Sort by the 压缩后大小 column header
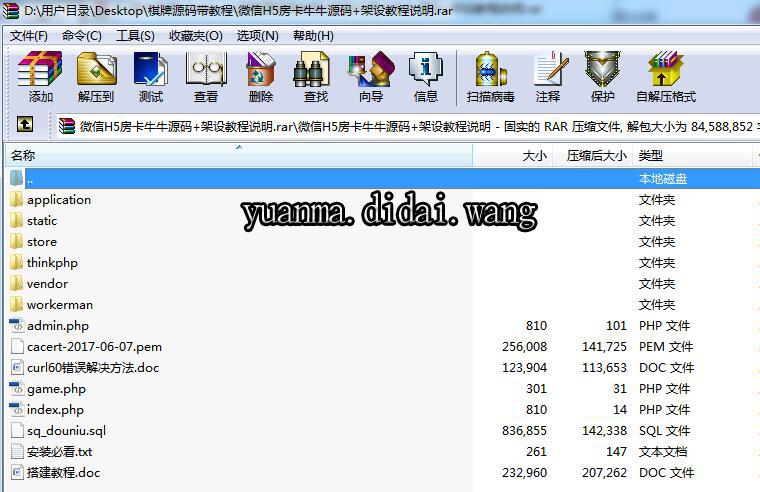Screen dimensions: 760x492 593,156
